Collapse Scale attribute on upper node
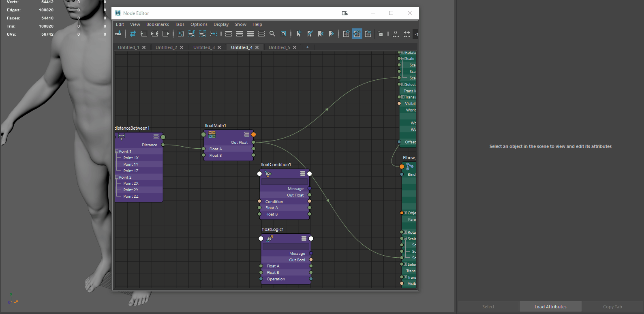 coord(403,58)
